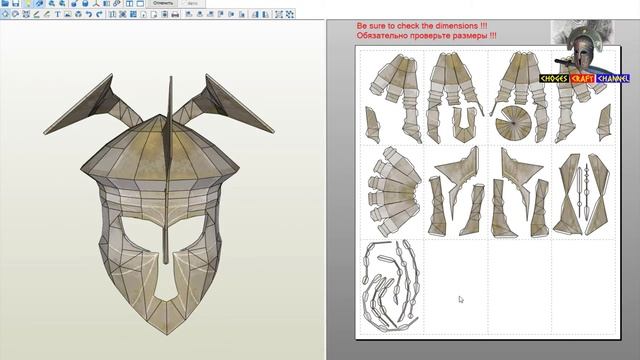Click the recycle-arrows icon before Undo
Viewport: 640px width, 360px height.
click(x=78, y=14)
